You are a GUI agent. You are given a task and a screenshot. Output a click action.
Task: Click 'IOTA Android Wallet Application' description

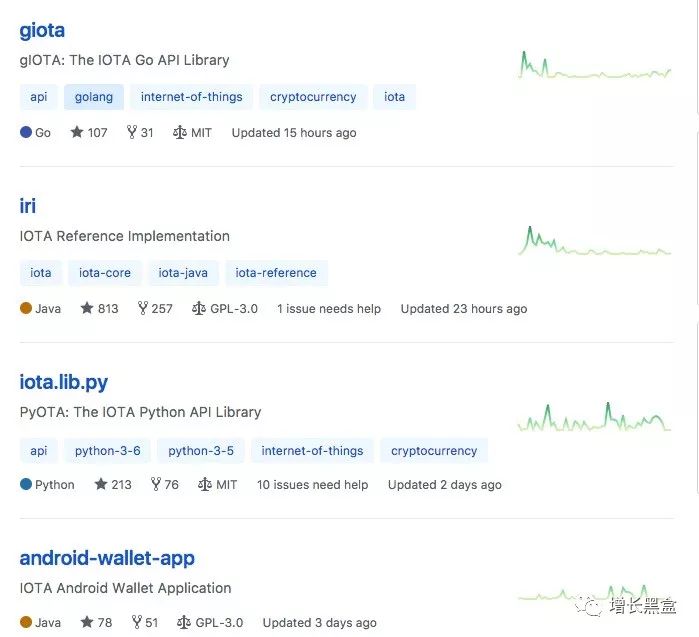click(x=125, y=588)
